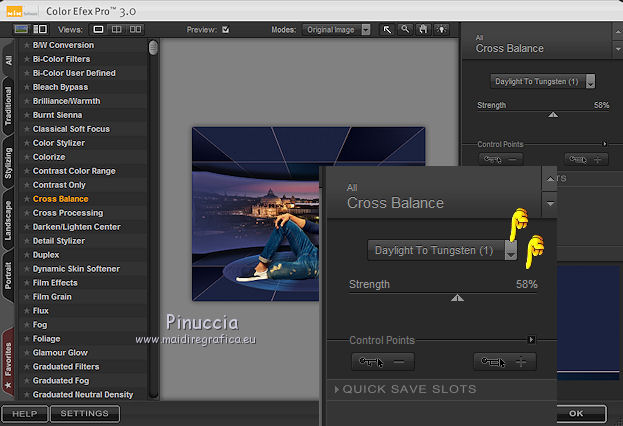The height and width of the screenshot is (426, 623).
Task: Star Colorize as favorite
Action: coord(27,157)
